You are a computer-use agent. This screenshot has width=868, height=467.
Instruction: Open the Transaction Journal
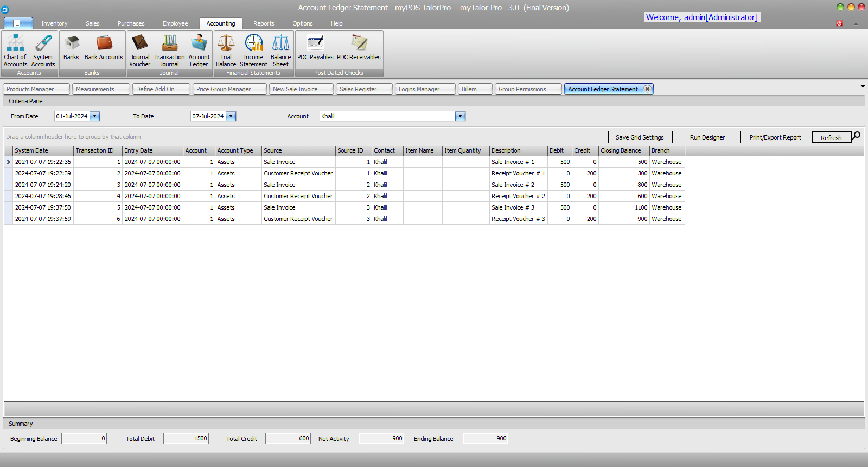(169, 49)
